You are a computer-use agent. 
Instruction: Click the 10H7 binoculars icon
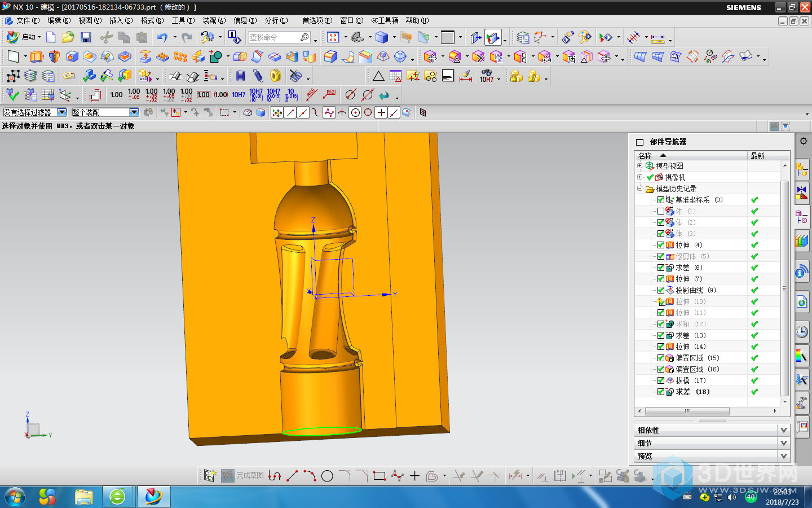pyautogui.click(x=487, y=76)
